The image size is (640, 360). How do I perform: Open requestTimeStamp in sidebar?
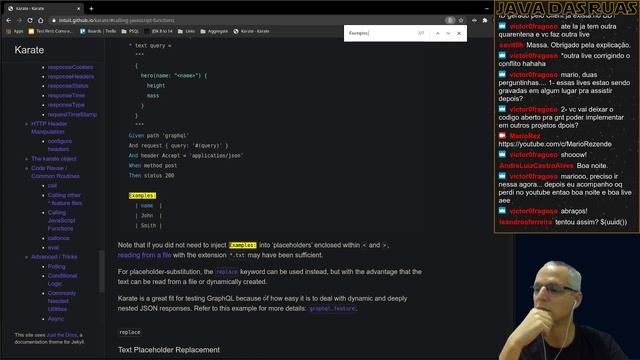click(x=72, y=114)
